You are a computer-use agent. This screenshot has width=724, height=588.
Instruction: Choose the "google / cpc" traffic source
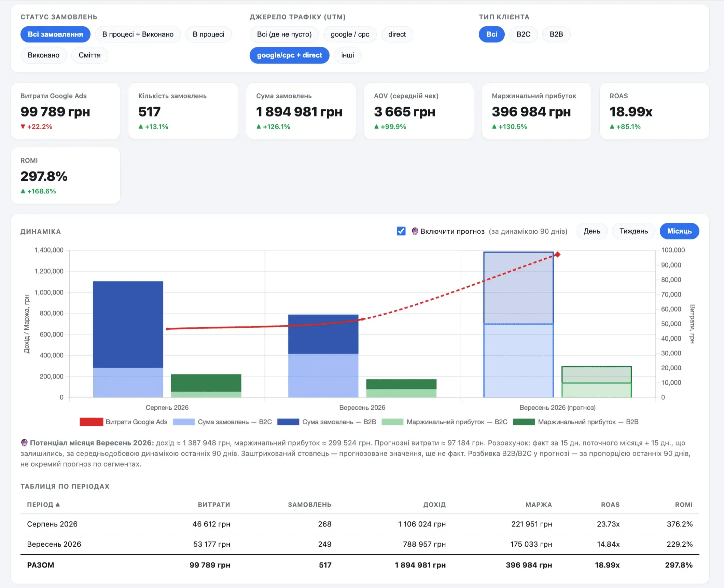350,34
